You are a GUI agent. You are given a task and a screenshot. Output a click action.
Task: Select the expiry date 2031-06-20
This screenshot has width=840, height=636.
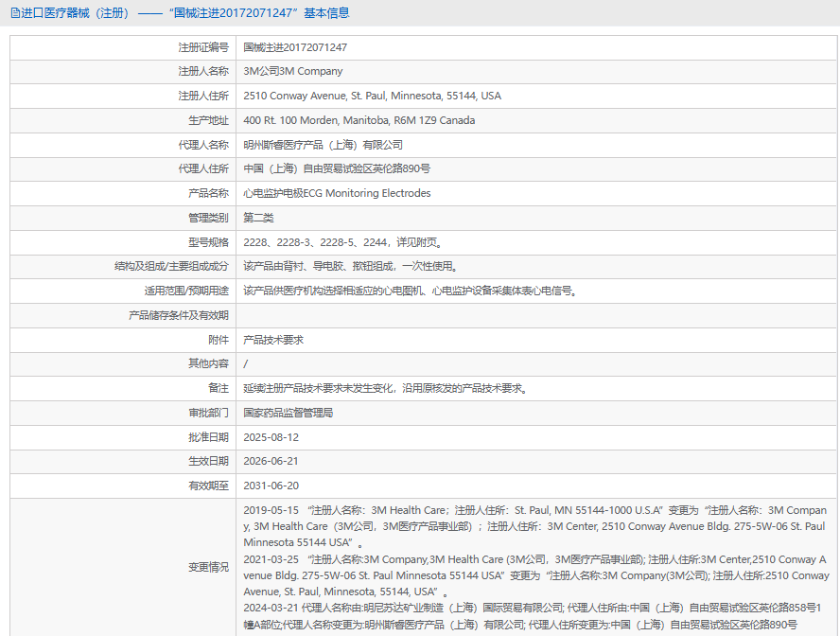coord(271,486)
